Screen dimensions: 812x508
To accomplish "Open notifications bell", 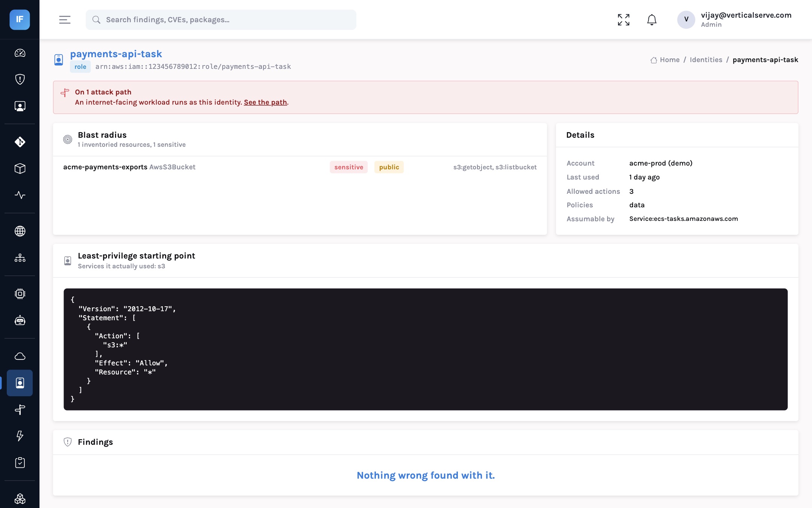I will click(652, 20).
